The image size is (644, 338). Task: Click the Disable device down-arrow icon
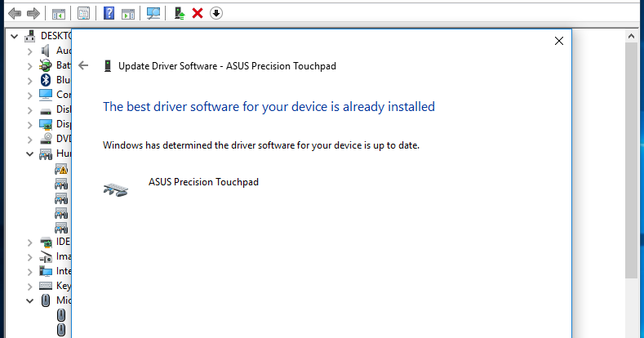click(216, 13)
